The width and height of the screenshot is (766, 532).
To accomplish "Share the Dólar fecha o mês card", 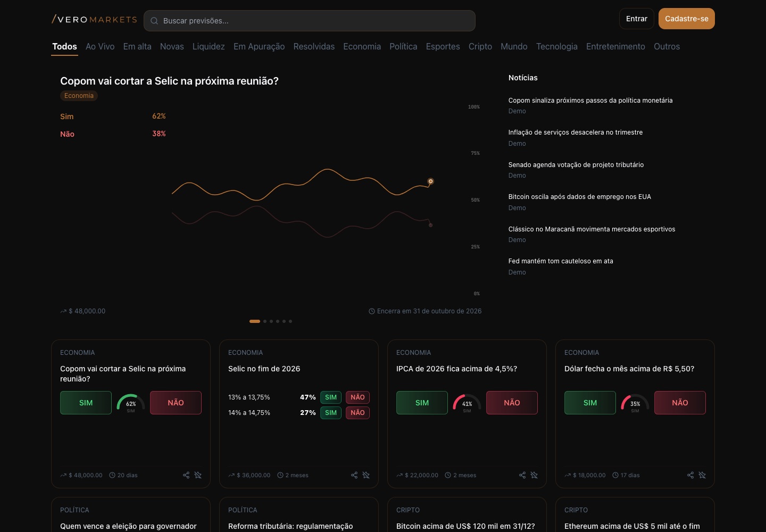I will 690,475.
